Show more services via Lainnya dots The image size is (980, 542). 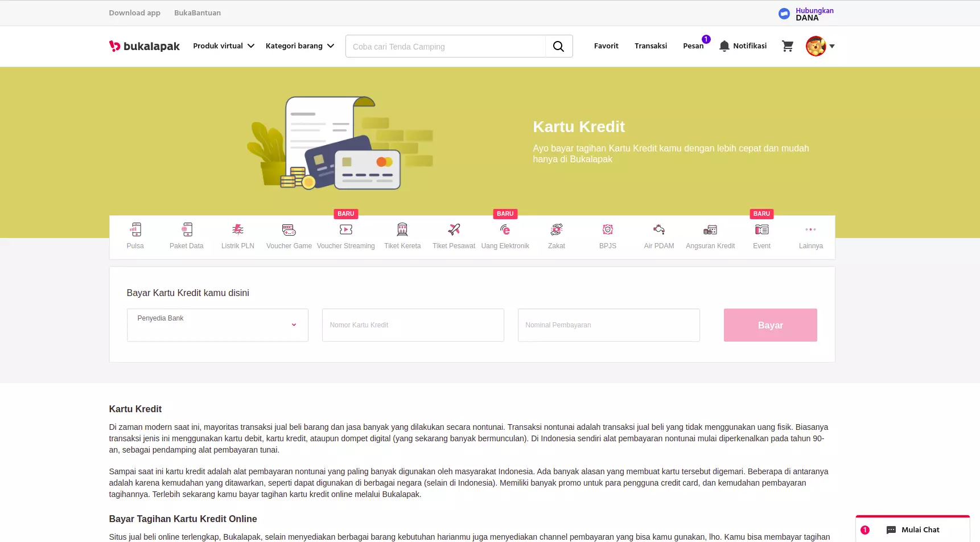coord(811,229)
